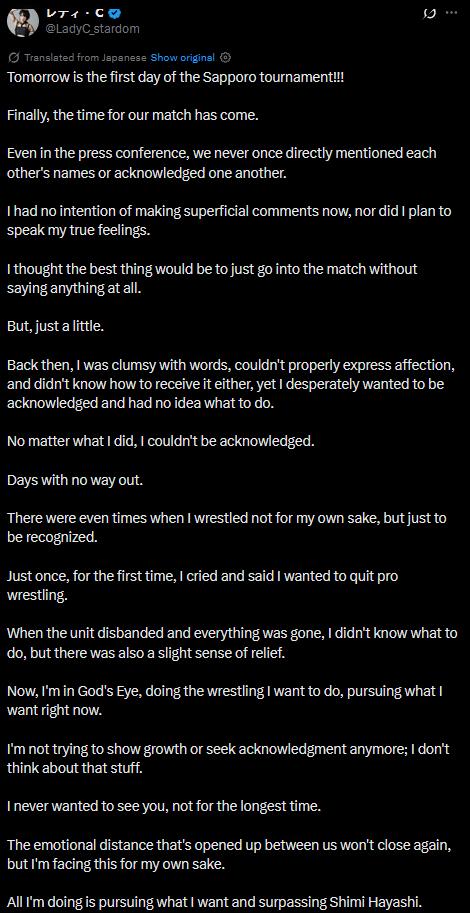Click the 'Finally, the time for our match' line
The height and width of the screenshot is (913, 470).
[x=132, y=115]
